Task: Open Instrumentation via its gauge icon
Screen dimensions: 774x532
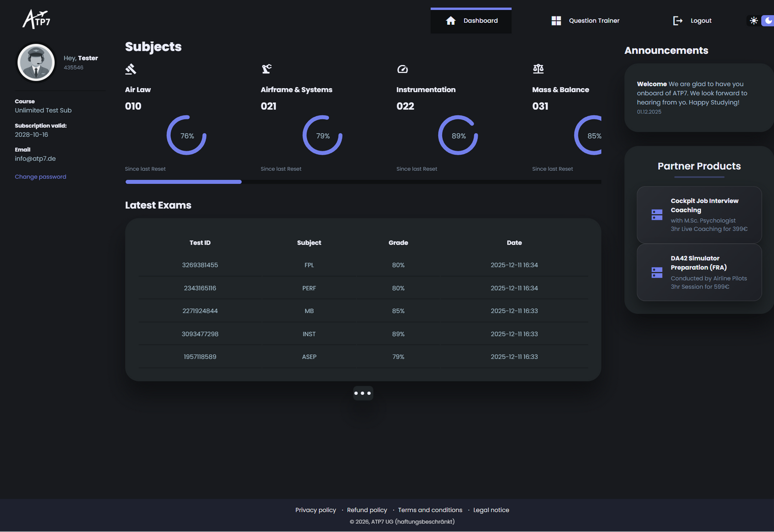Action: [x=402, y=69]
